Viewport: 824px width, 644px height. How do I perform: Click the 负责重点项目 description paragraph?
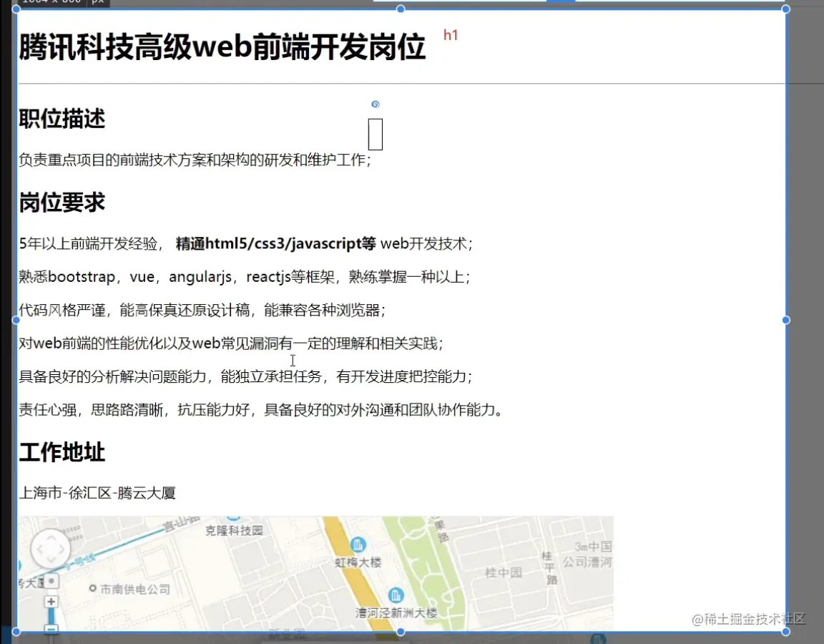(195, 160)
